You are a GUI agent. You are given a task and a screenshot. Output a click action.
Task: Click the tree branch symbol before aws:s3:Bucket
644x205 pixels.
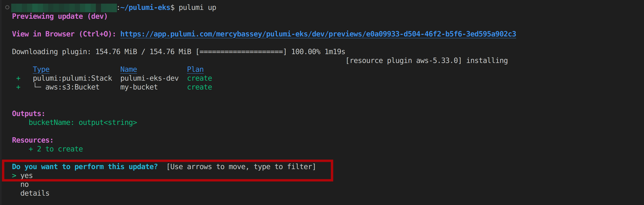(x=38, y=87)
